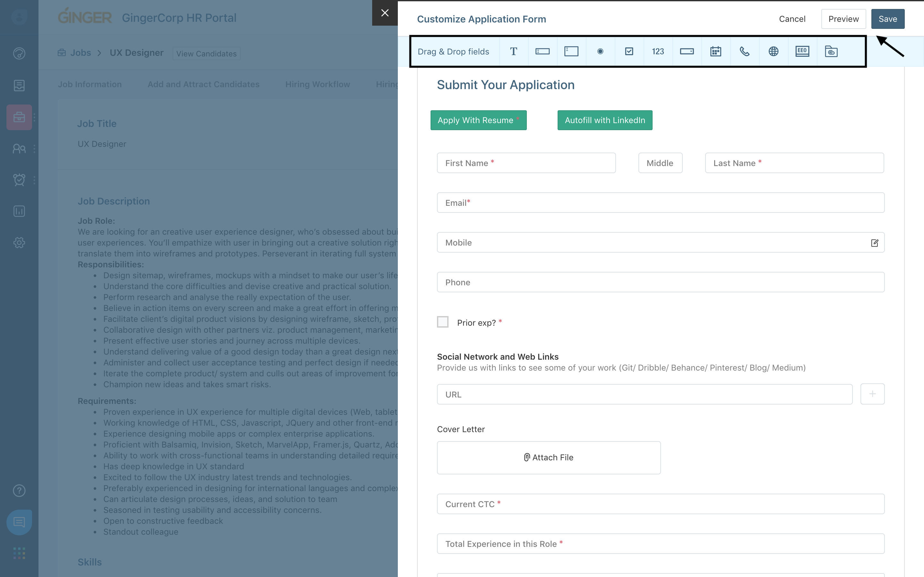Viewport: 924px width, 577px height.
Task: Select the radio button field tool
Action: (600, 51)
